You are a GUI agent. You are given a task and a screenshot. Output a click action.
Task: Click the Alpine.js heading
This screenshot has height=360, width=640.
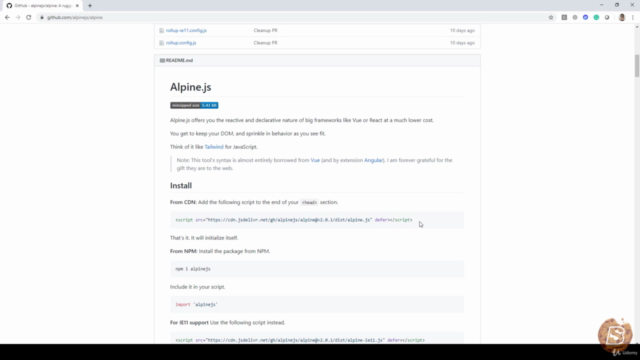tap(191, 87)
